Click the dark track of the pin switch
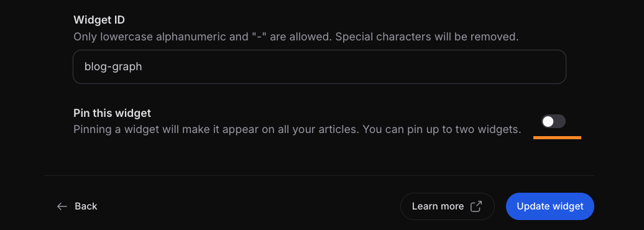644x230 pixels. click(x=560, y=122)
